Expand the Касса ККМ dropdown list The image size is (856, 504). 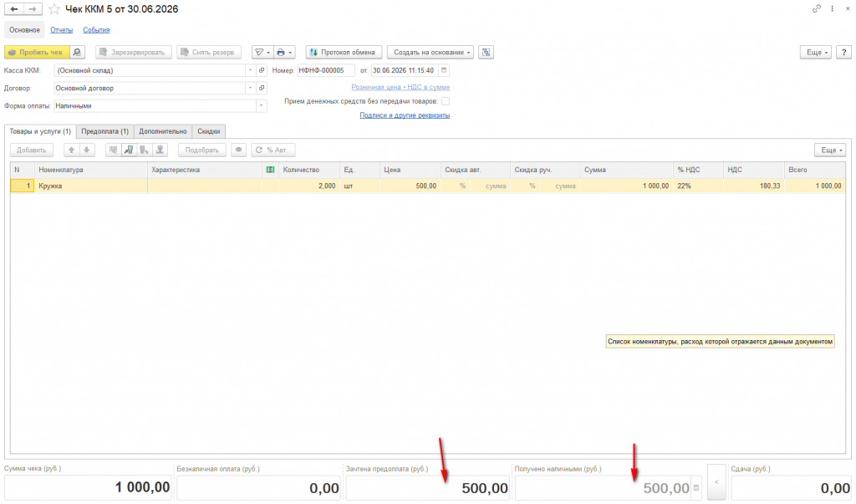[250, 70]
